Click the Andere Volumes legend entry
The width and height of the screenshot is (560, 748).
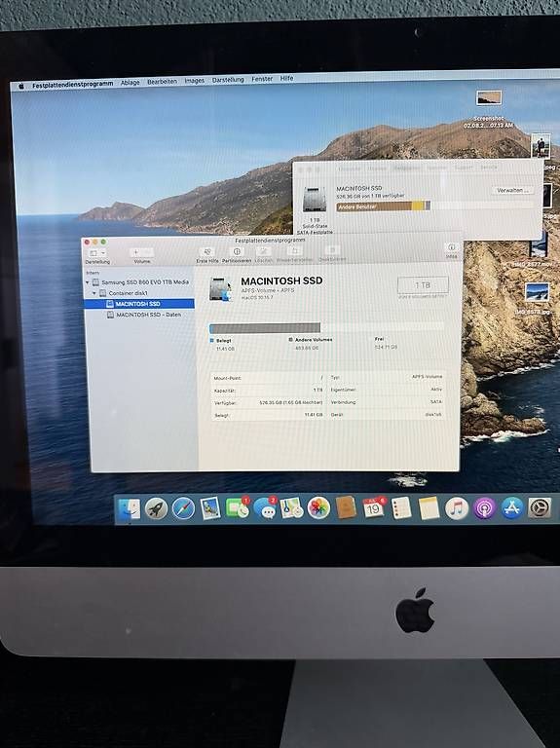tap(311, 340)
